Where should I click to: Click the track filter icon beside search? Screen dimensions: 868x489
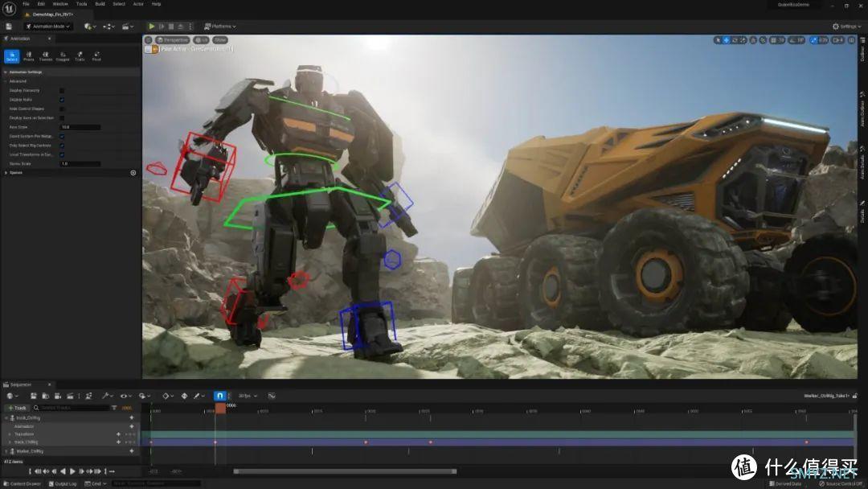coord(114,408)
